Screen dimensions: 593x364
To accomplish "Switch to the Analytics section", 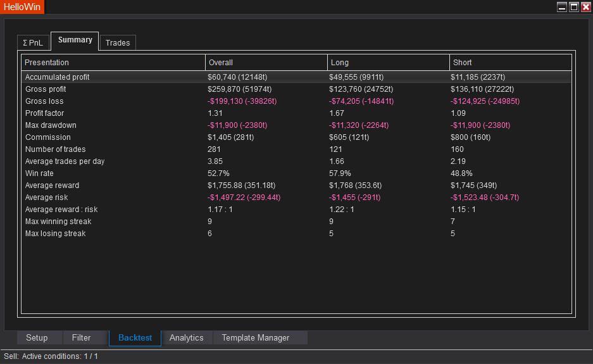I will 187,338.
